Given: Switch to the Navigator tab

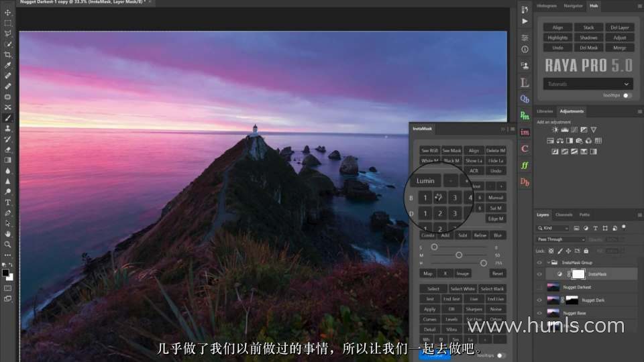Looking at the screenshot, I should click(x=574, y=6).
